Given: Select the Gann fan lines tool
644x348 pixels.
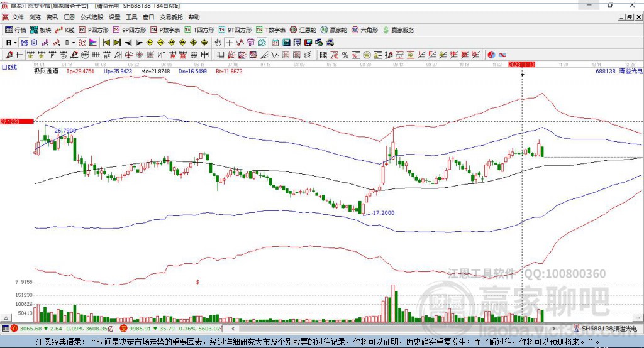Looking at the screenshot, I should click(231, 55).
